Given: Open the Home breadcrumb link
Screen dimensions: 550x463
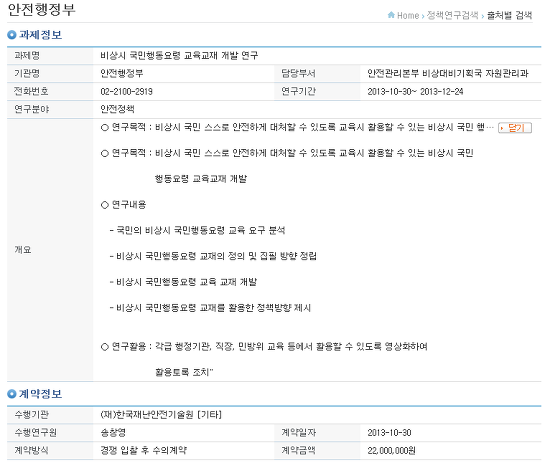Looking at the screenshot, I should (408, 15).
